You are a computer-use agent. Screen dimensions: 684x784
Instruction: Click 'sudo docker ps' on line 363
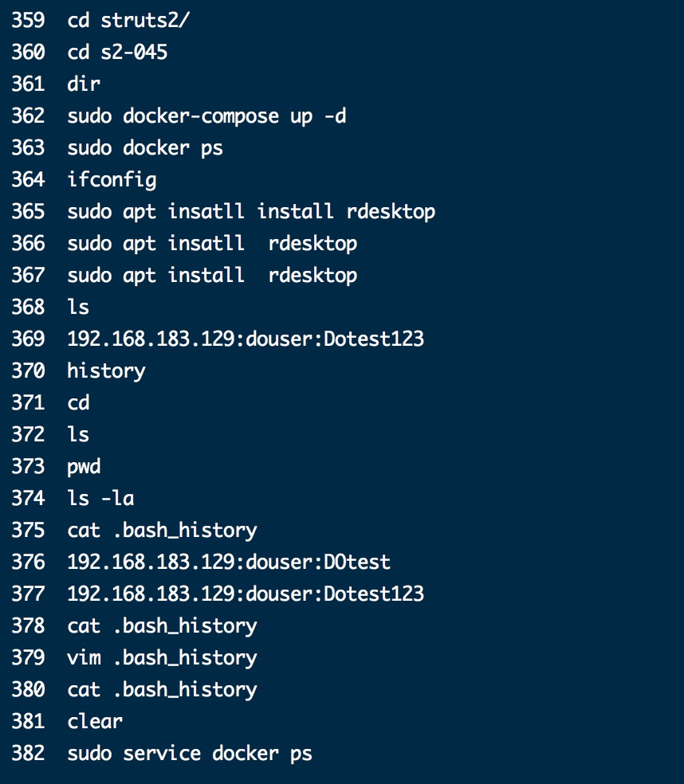[145, 148]
